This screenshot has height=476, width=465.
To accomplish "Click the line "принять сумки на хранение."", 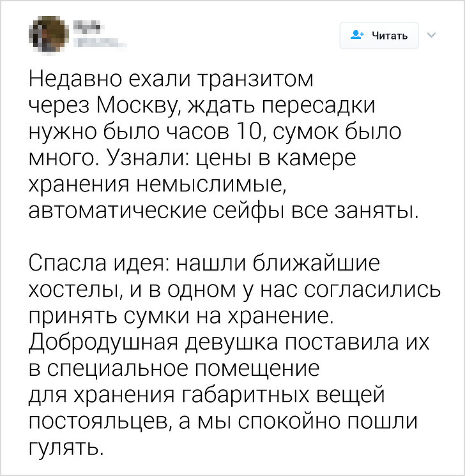I will pos(181,316).
